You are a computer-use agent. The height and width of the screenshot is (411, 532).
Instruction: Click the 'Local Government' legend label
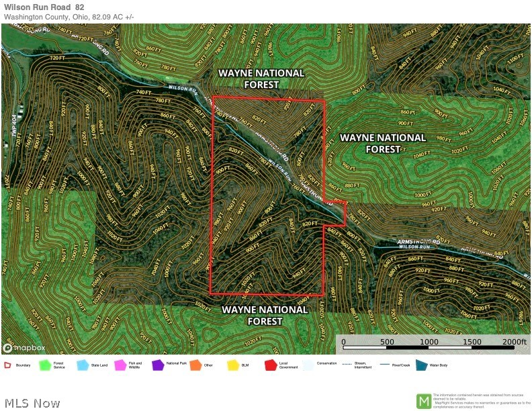point(288,365)
